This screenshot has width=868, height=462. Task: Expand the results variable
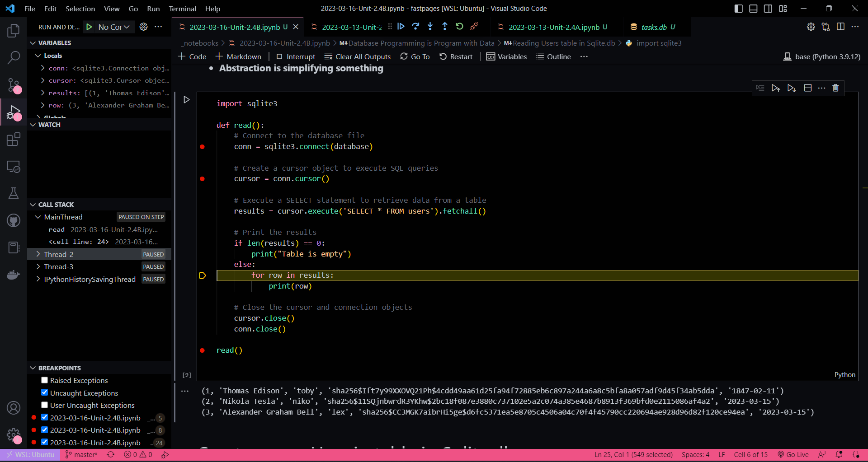pyautogui.click(x=42, y=93)
